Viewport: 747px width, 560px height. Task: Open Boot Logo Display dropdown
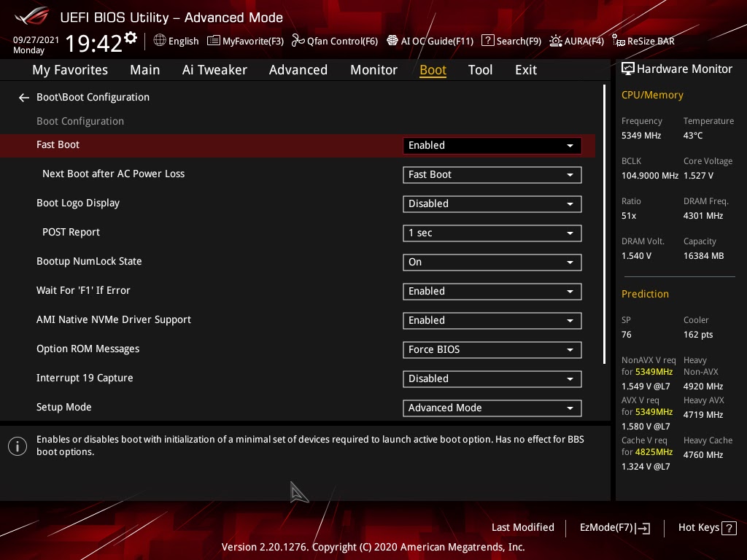[x=492, y=204]
